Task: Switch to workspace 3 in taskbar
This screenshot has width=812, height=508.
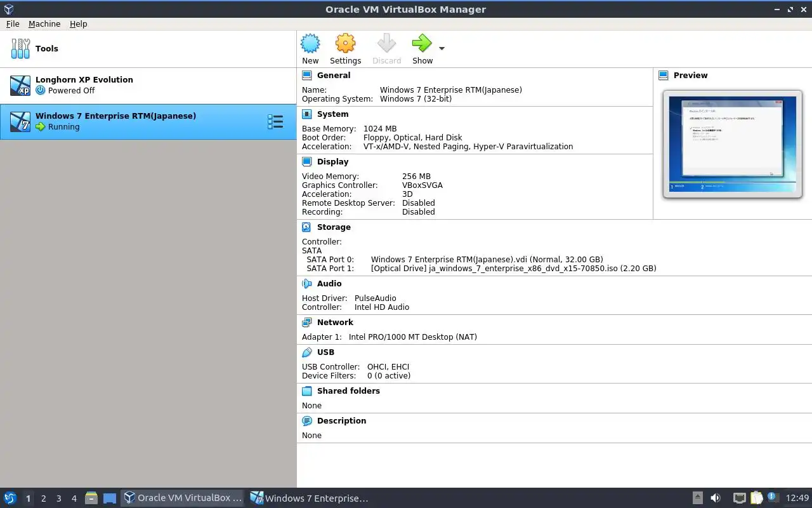Action: [58, 498]
